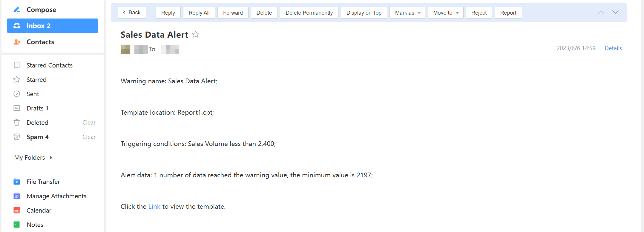Click the Deleted trash icon
The image size is (644, 232).
point(17,122)
